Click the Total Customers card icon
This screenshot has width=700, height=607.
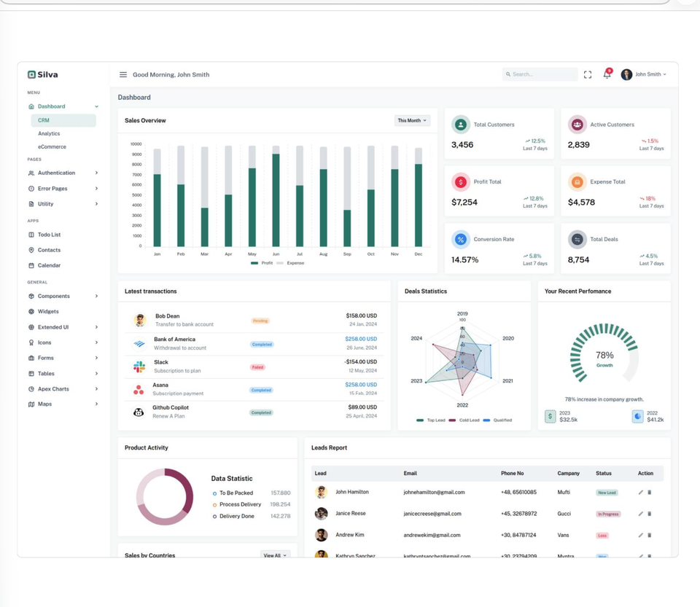pyautogui.click(x=460, y=125)
